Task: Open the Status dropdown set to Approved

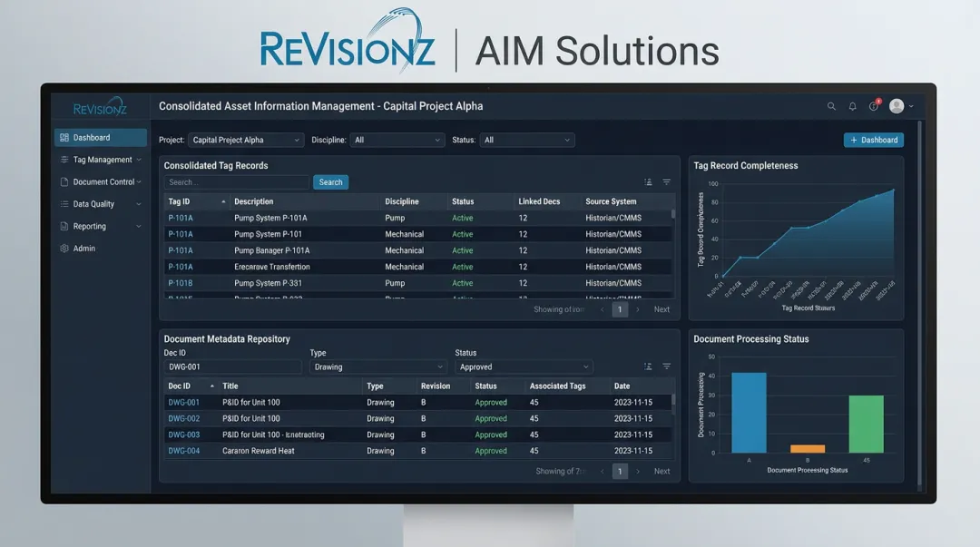Action: click(524, 367)
